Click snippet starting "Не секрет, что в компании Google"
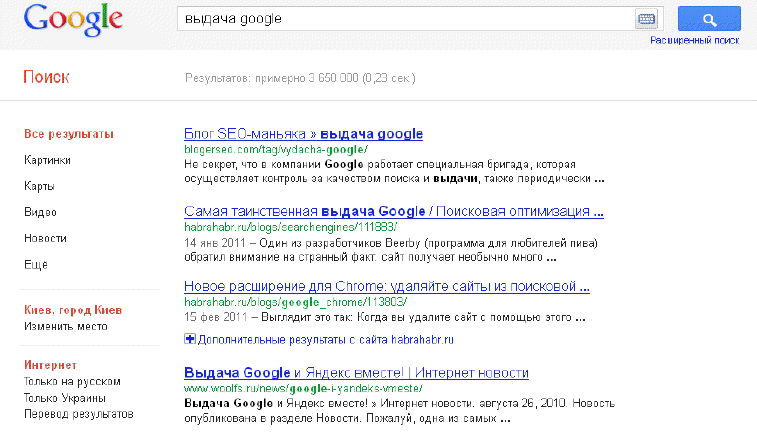The height and width of the screenshot is (433, 757). (394, 171)
